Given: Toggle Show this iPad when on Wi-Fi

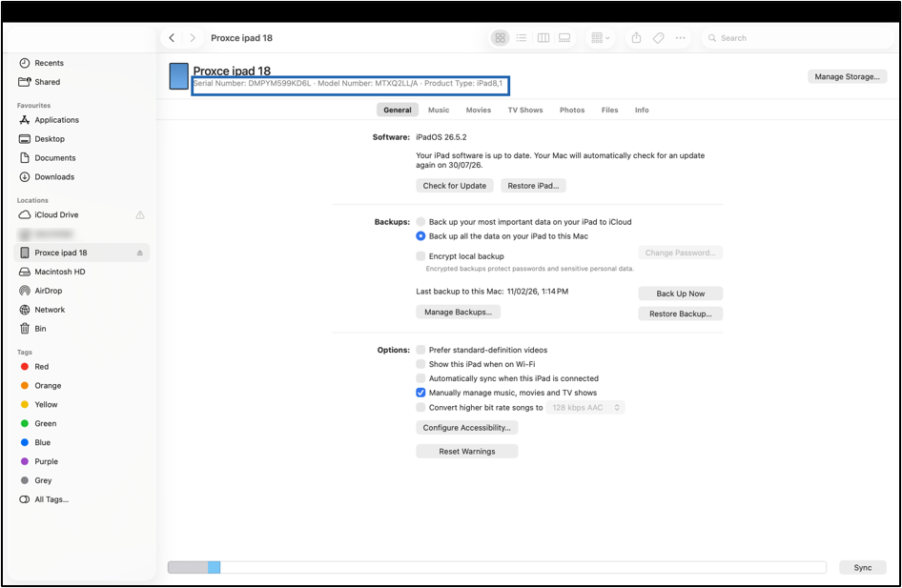Looking at the screenshot, I should (x=420, y=364).
